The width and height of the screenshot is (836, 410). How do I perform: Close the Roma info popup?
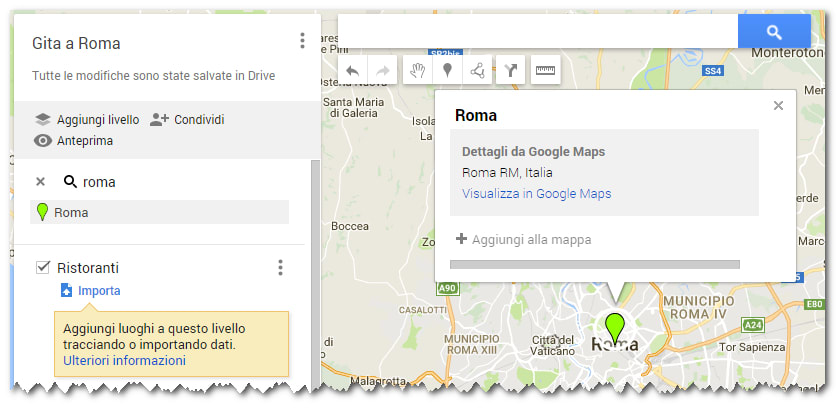coord(778,106)
